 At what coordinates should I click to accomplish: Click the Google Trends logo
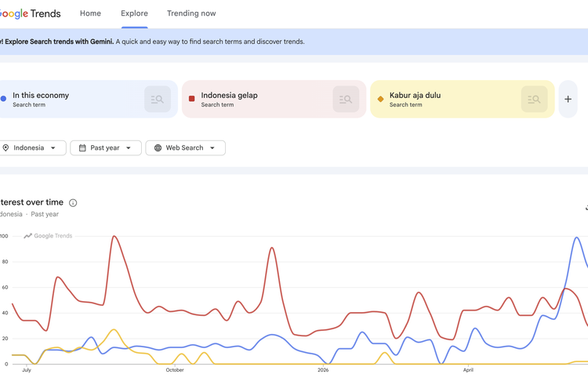[29, 14]
